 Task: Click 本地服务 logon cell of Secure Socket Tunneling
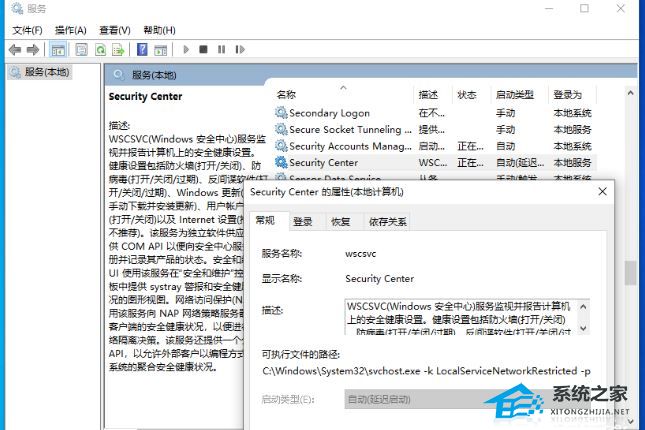coord(572,130)
